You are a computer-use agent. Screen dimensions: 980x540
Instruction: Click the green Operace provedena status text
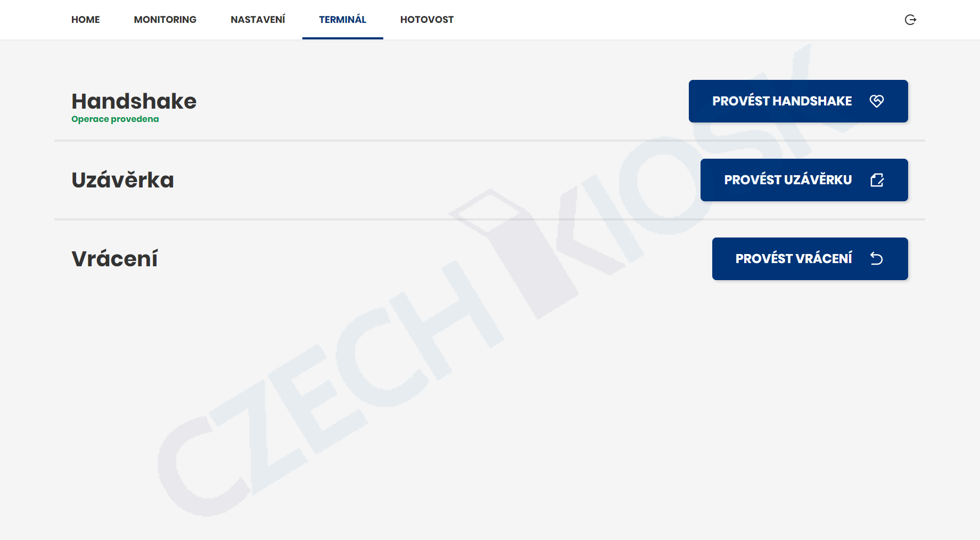115,119
